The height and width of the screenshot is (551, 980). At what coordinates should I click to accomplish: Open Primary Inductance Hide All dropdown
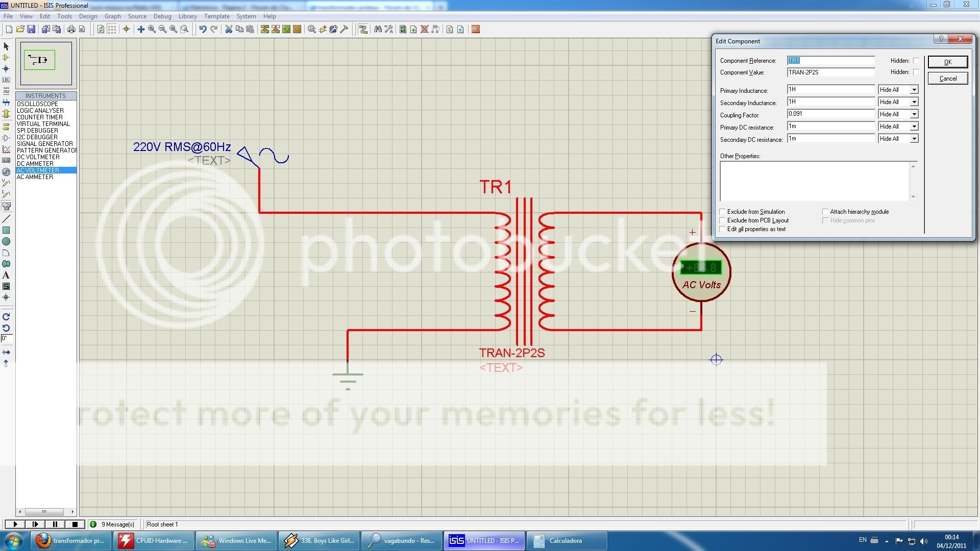(914, 90)
